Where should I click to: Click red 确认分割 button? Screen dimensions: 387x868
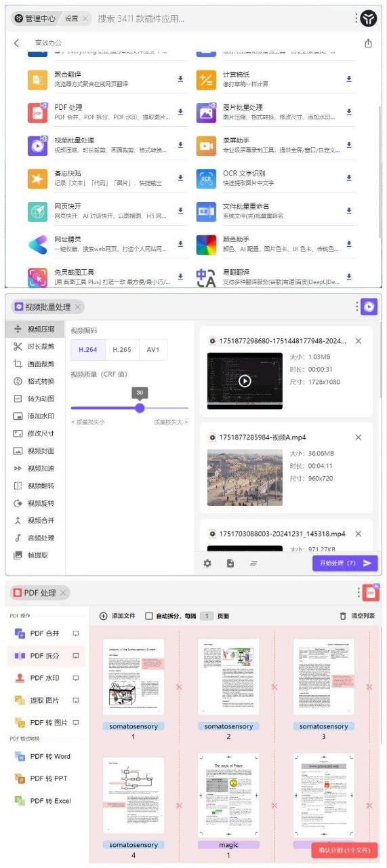point(344,850)
